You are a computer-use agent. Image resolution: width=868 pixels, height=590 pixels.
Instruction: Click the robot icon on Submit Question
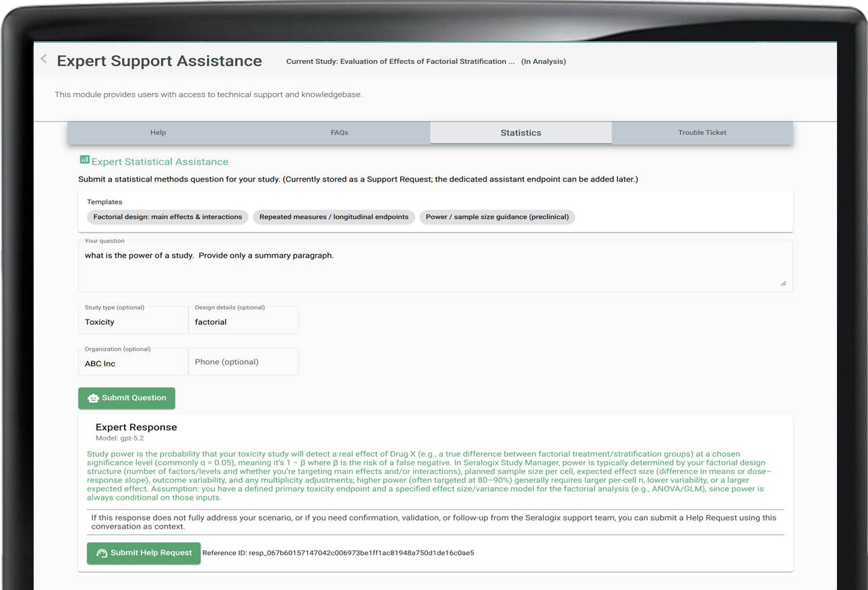94,398
